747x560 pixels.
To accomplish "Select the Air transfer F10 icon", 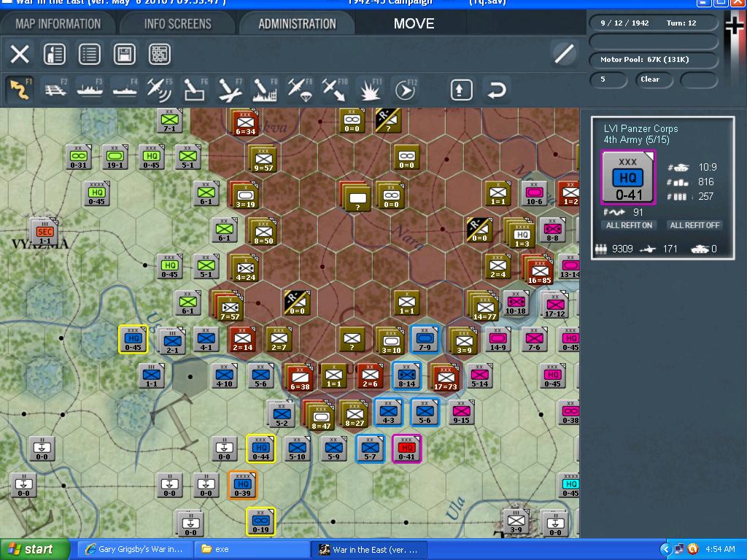I will click(334, 90).
